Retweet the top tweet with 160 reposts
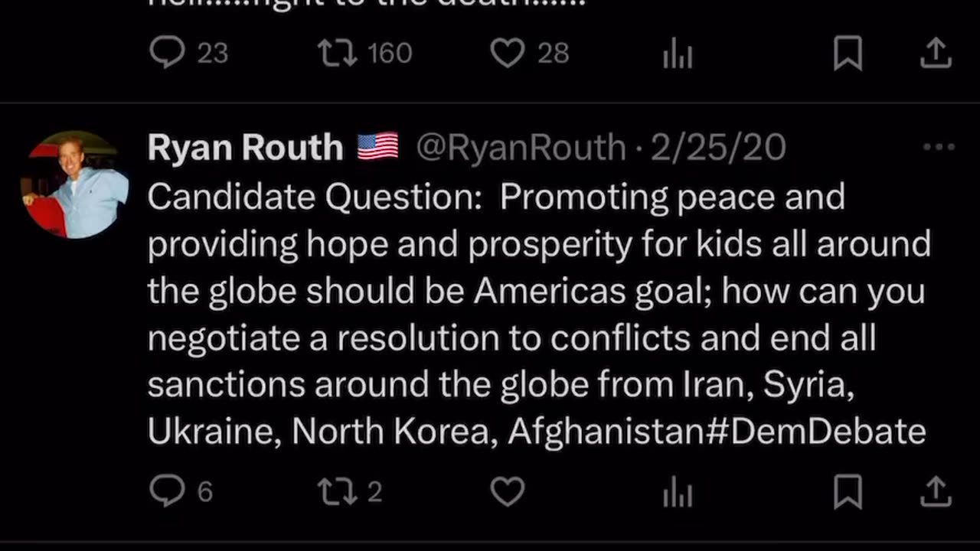 click(x=337, y=53)
